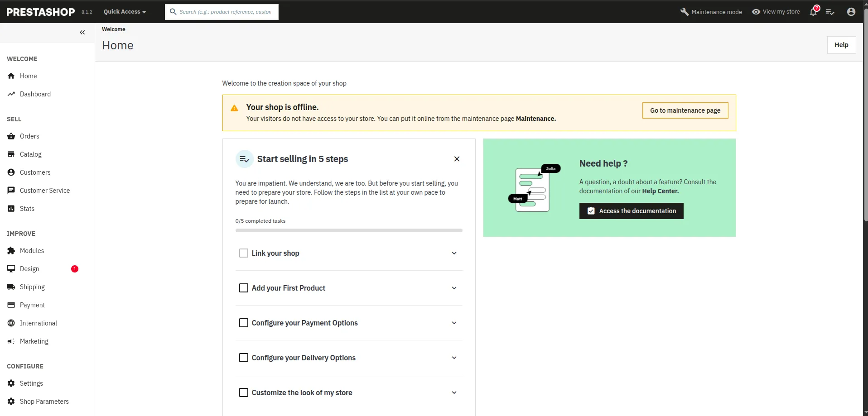Mark Configure your Payment Options as done
Image resolution: width=868 pixels, height=416 pixels.
[x=244, y=323]
